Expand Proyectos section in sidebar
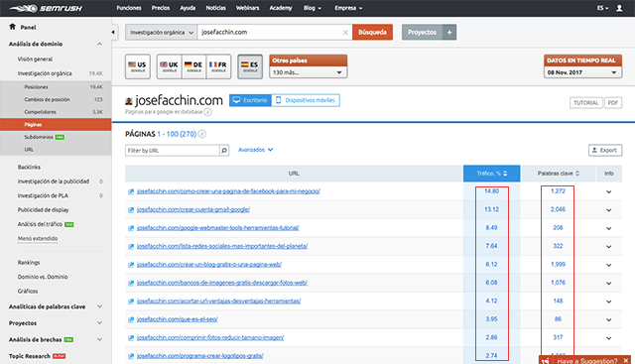The image size is (635, 364). pos(99,323)
